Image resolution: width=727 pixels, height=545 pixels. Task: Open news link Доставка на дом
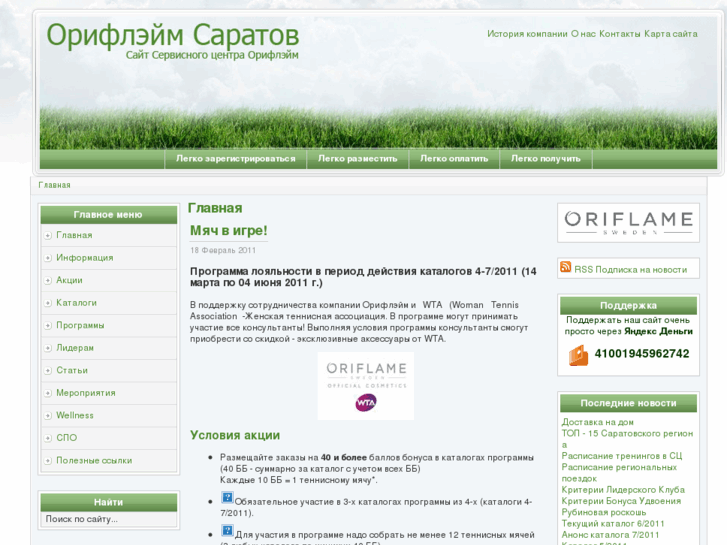(598, 422)
